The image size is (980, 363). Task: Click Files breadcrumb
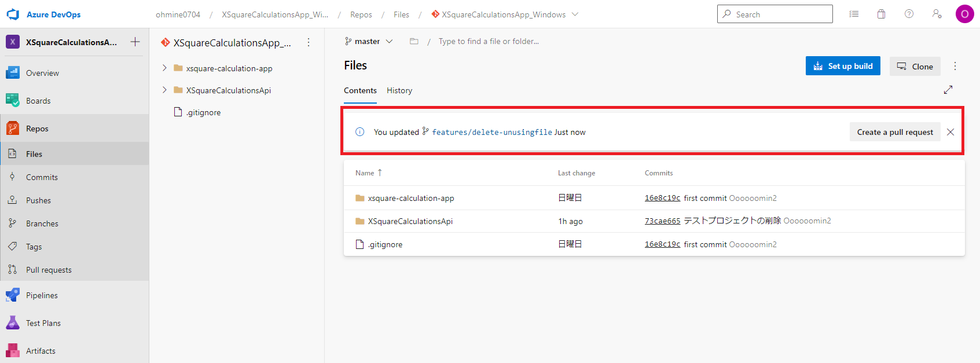pos(401,14)
